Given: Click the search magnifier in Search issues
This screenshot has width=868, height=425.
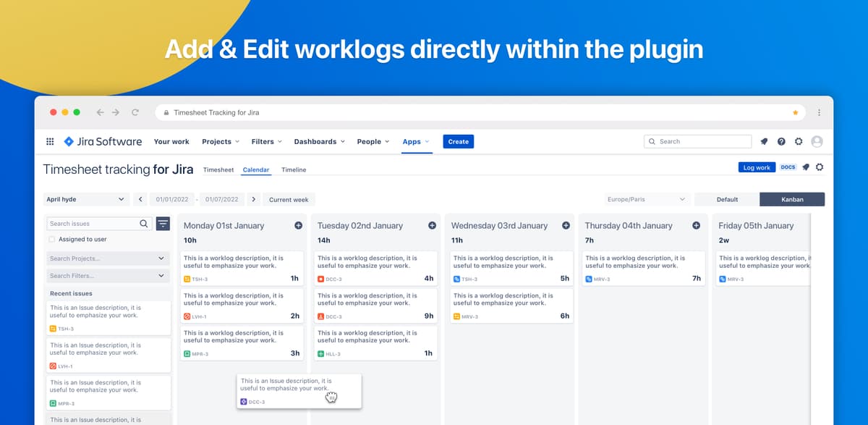Looking at the screenshot, I should point(143,224).
